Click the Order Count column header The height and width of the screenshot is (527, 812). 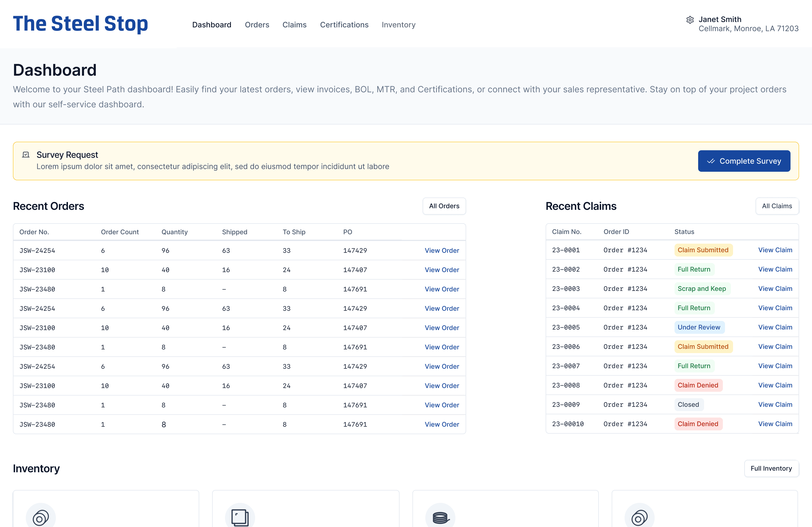[120, 232]
